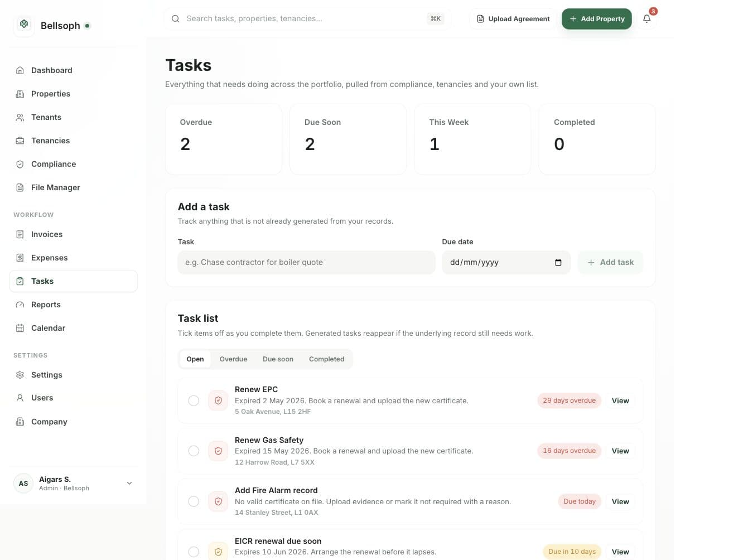
Task: Click the Bellsoph logo icon
Action: [x=24, y=25]
